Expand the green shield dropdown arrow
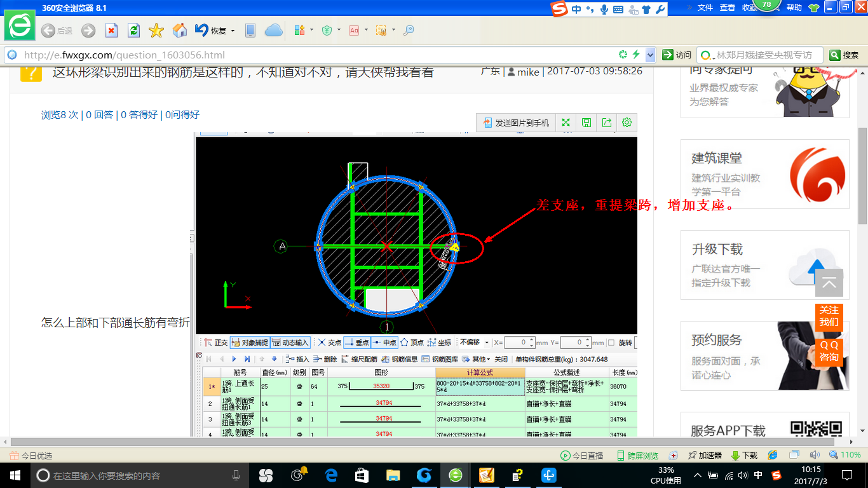This screenshot has height=488, width=868. point(339,30)
